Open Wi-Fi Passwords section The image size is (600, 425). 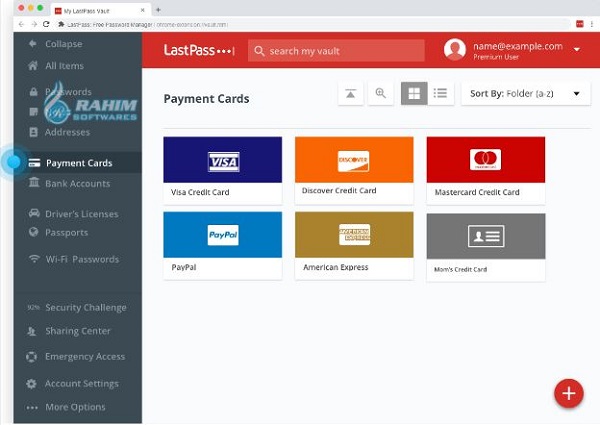pyautogui.click(x=82, y=259)
